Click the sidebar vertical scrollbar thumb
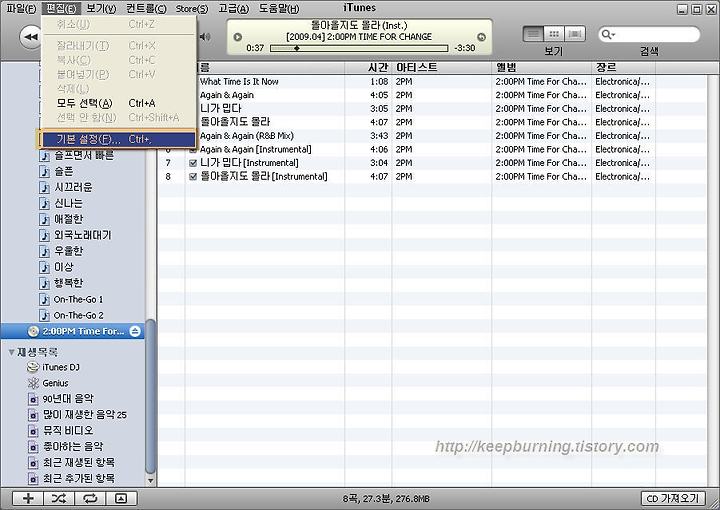The image size is (720, 510). pyautogui.click(x=150, y=397)
